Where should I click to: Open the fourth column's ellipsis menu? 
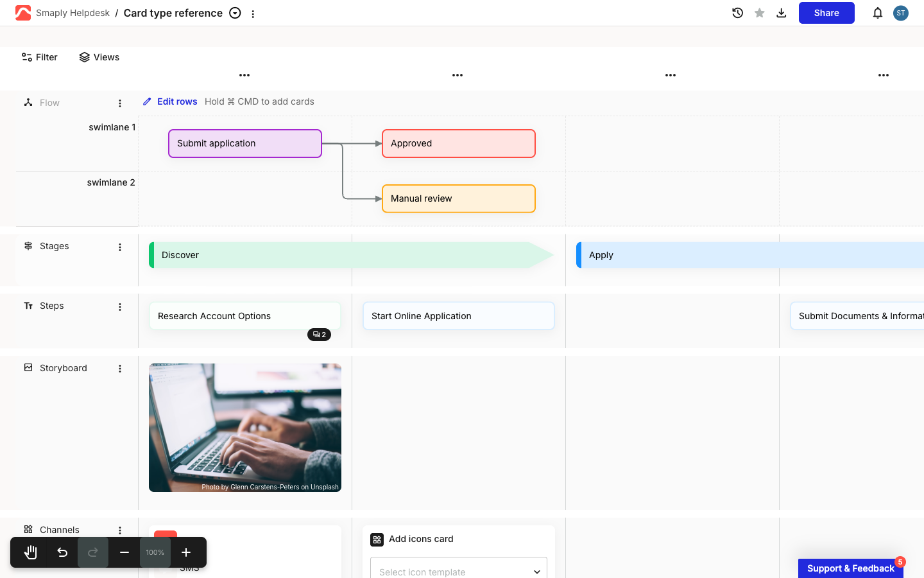(x=884, y=75)
